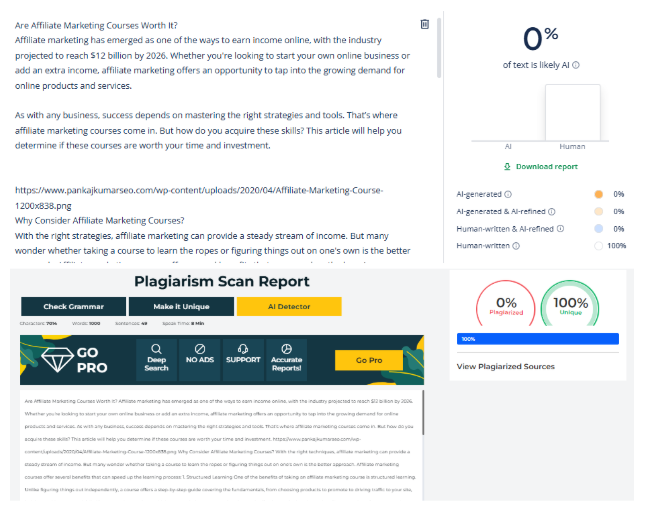This screenshot has height=514, width=662.
Task: Click the No Ads icon
Action: (200, 349)
